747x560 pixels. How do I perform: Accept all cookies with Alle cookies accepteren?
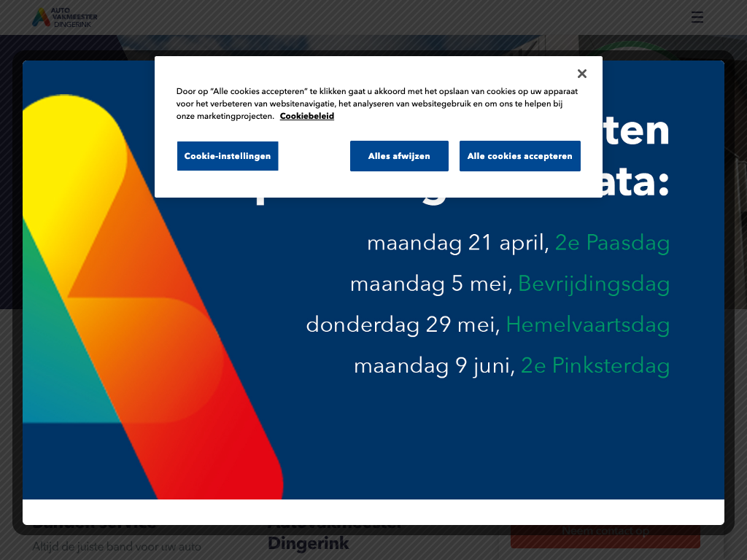point(519,156)
